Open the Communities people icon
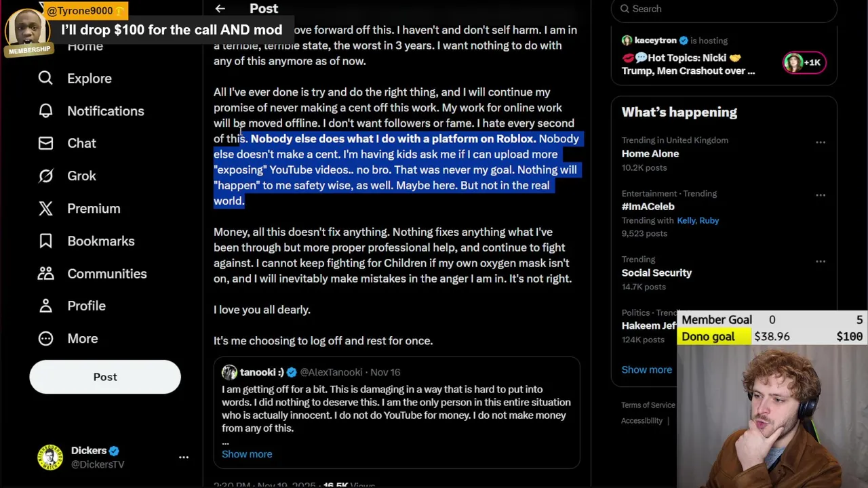The height and width of the screenshot is (488, 868). [x=45, y=274]
